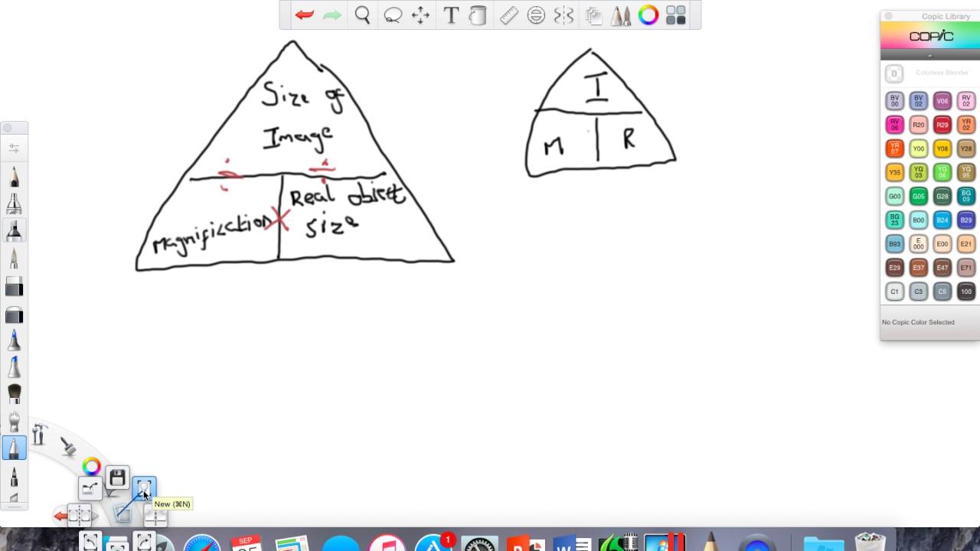
Task: Pick Copic color G05
Action: 919,196
